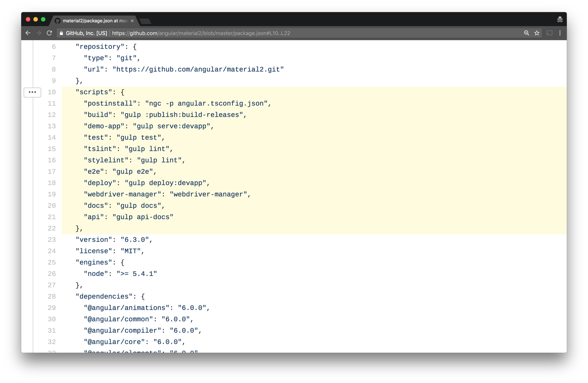Click line number 28 for dependencies
This screenshot has width=588, height=383.
click(x=52, y=296)
